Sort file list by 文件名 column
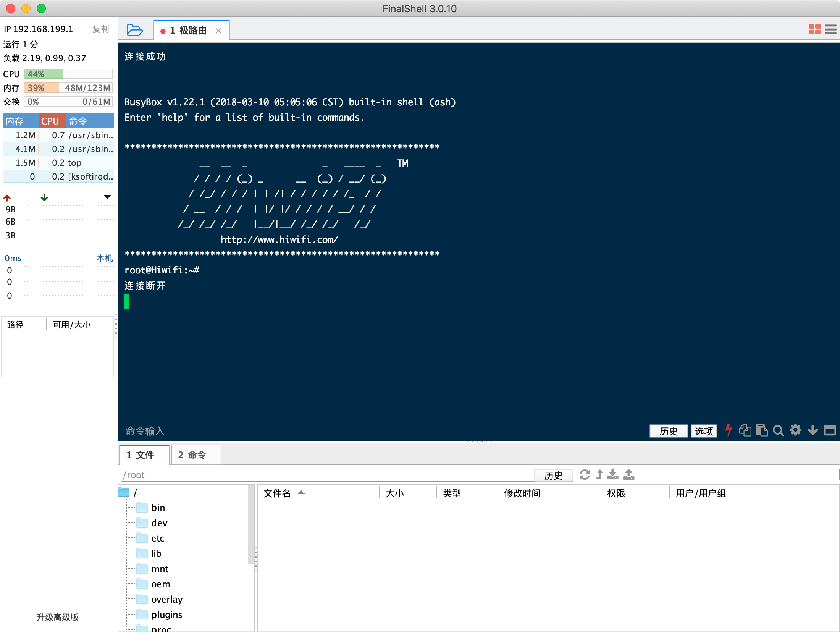Image resolution: width=840 pixels, height=634 pixels. (277, 493)
